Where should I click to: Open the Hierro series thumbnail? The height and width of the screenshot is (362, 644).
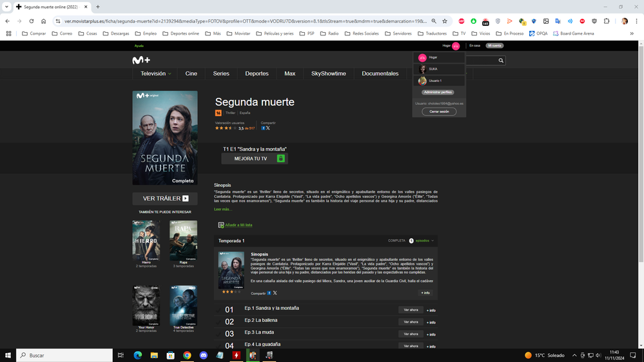[x=146, y=240]
